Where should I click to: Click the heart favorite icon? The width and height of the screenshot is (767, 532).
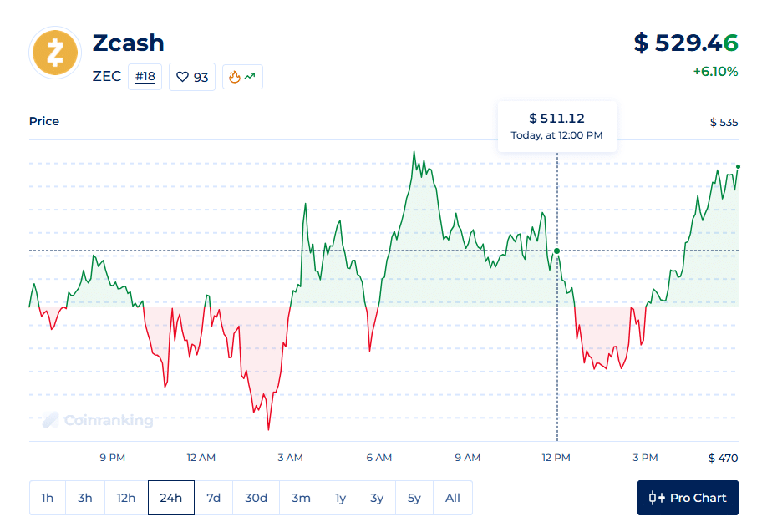(x=183, y=77)
